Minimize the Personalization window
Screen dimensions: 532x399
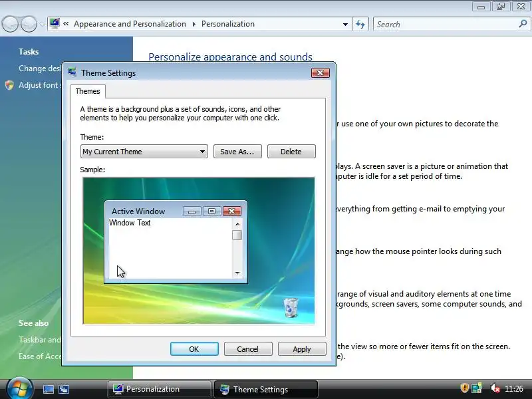tap(481, 7)
